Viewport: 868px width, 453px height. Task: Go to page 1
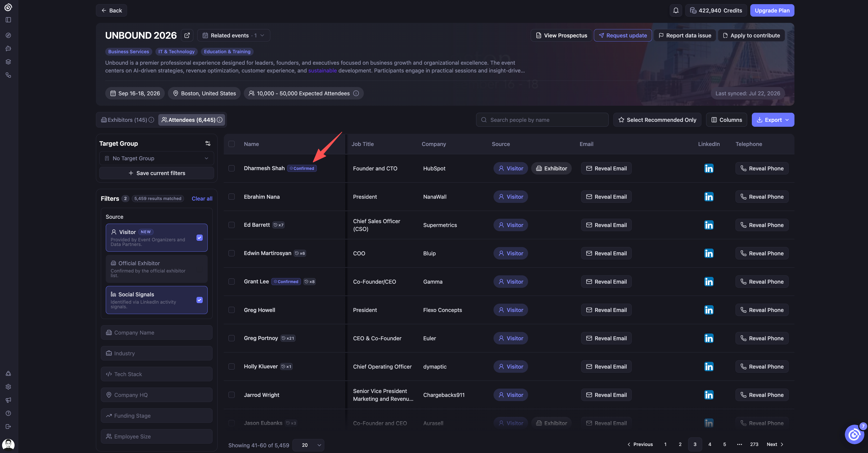[x=665, y=444]
